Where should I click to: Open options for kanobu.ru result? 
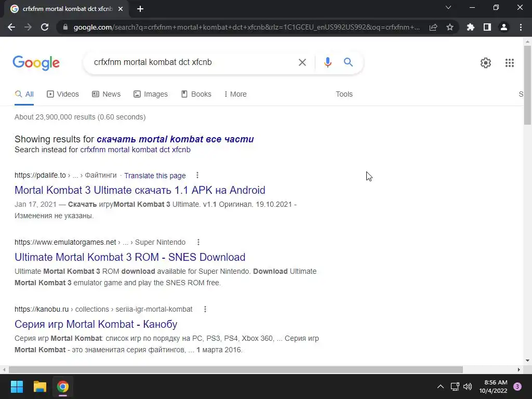coord(205,309)
